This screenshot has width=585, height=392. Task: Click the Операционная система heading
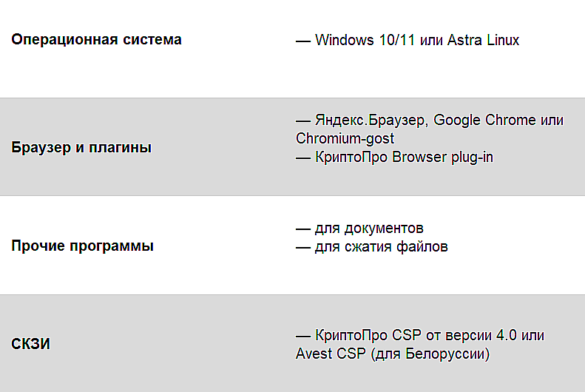pos(96,40)
